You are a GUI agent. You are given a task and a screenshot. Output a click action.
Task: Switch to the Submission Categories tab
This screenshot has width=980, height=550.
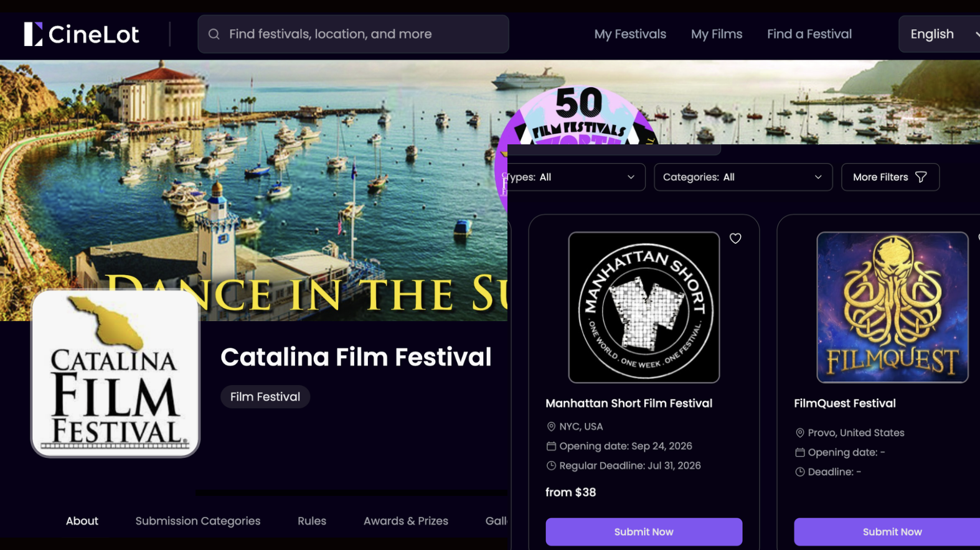(x=198, y=521)
